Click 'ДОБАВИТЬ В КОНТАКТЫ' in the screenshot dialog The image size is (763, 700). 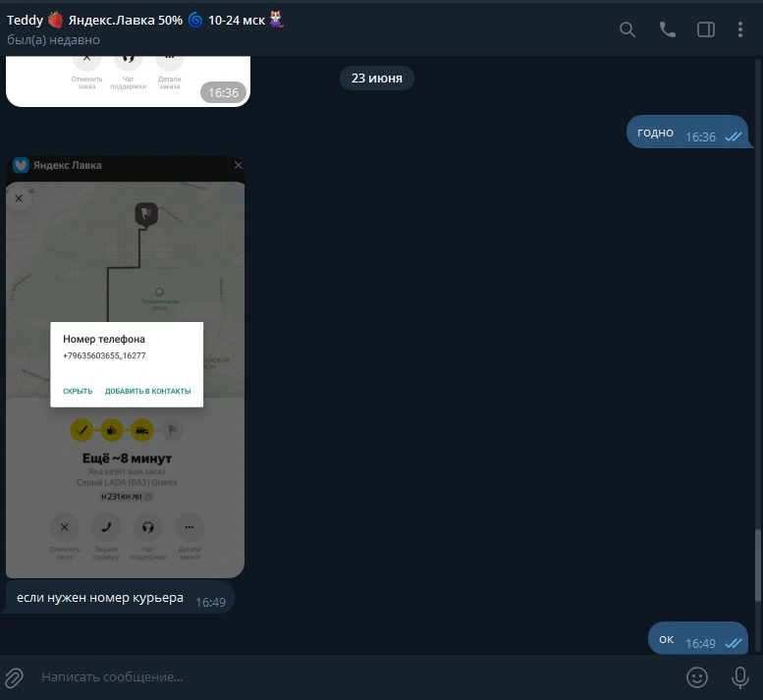[148, 391]
